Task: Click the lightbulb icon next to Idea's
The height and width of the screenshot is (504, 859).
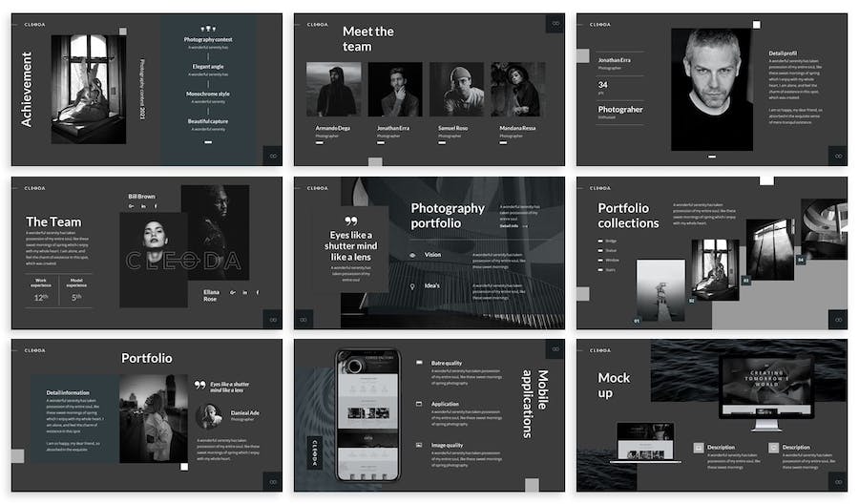Action: (412, 286)
